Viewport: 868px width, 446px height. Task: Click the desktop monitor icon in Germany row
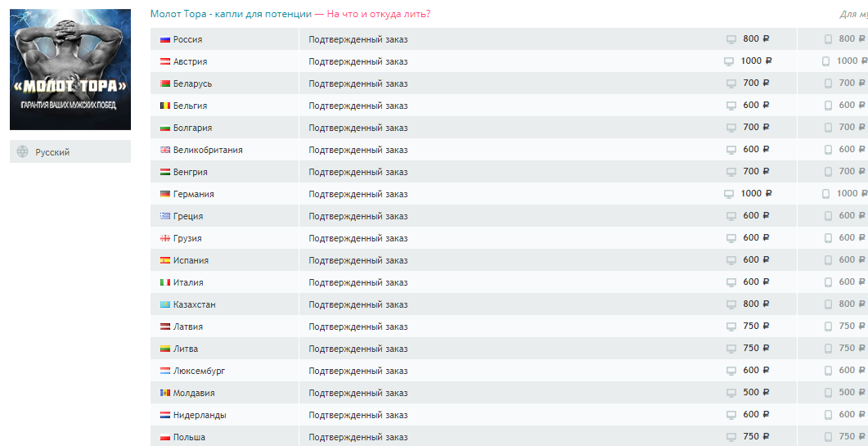pos(729,194)
